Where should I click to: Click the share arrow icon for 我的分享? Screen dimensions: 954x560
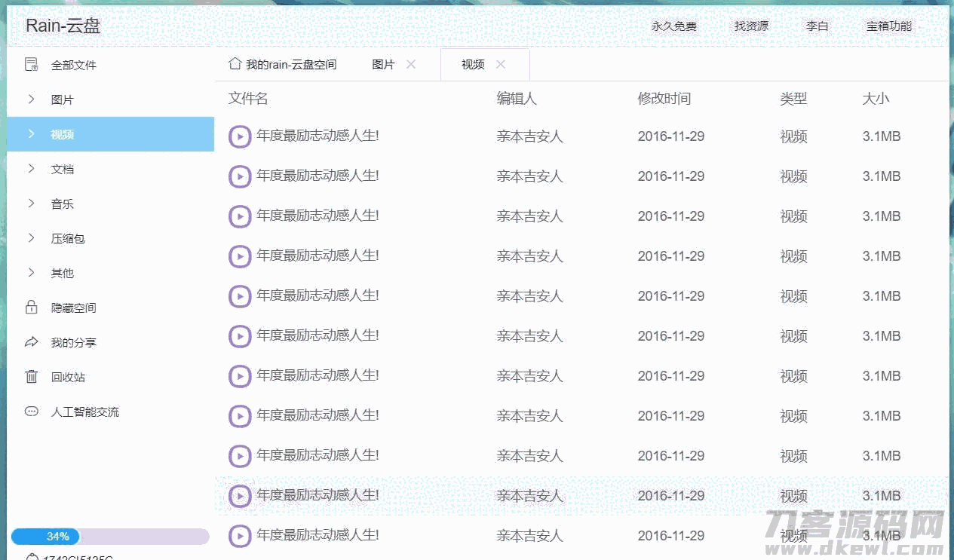tap(31, 342)
